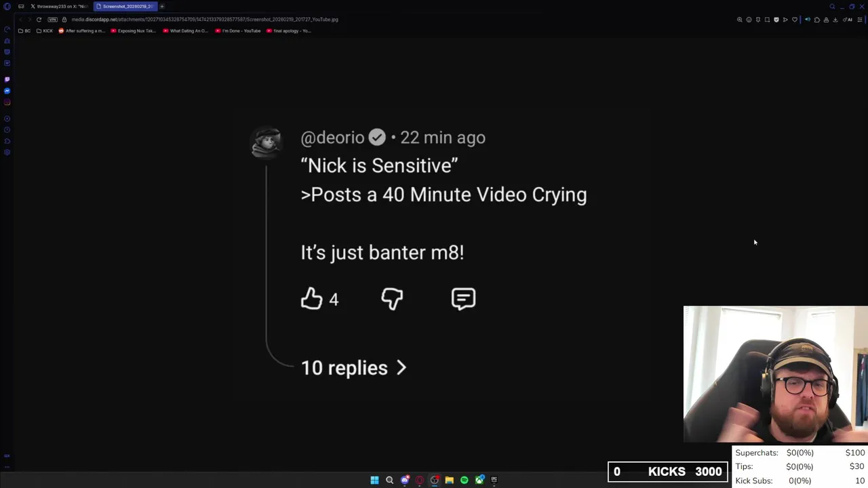
Task: Switch to the throwaway233 on X tab
Action: click(59, 6)
